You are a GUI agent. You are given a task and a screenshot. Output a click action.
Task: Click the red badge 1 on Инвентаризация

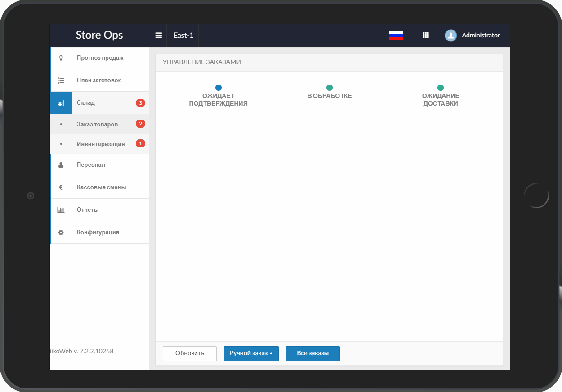click(140, 143)
